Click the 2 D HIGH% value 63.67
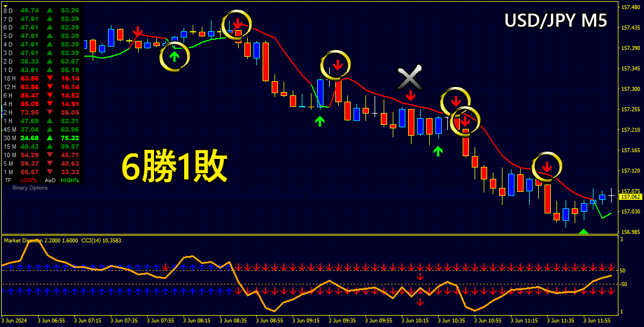Viewport: 644px width, 327px height. click(x=70, y=61)
